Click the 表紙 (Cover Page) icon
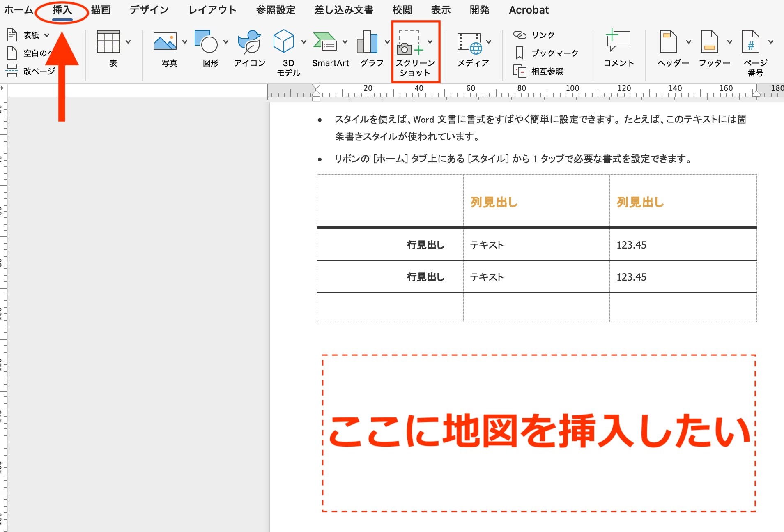 (x=12, y=35)
